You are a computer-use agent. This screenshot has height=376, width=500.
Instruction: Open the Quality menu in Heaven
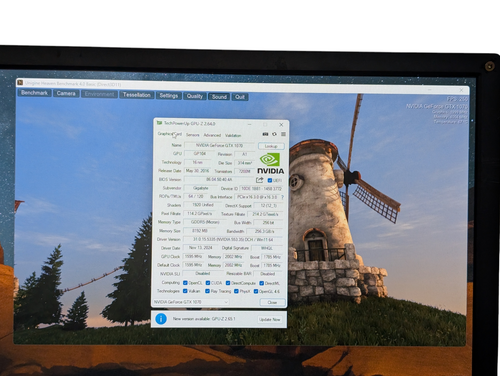[x=195, y=96]
